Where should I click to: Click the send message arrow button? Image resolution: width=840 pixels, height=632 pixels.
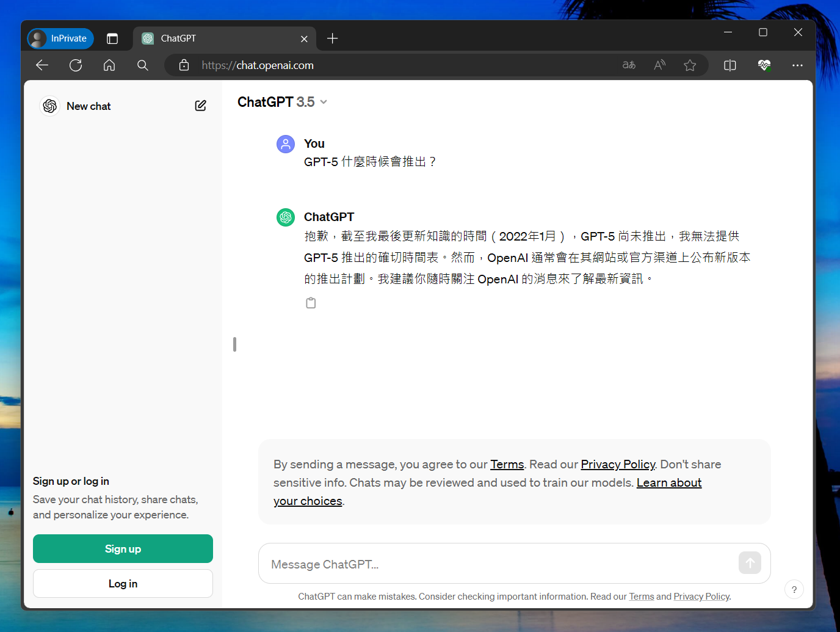750,563
